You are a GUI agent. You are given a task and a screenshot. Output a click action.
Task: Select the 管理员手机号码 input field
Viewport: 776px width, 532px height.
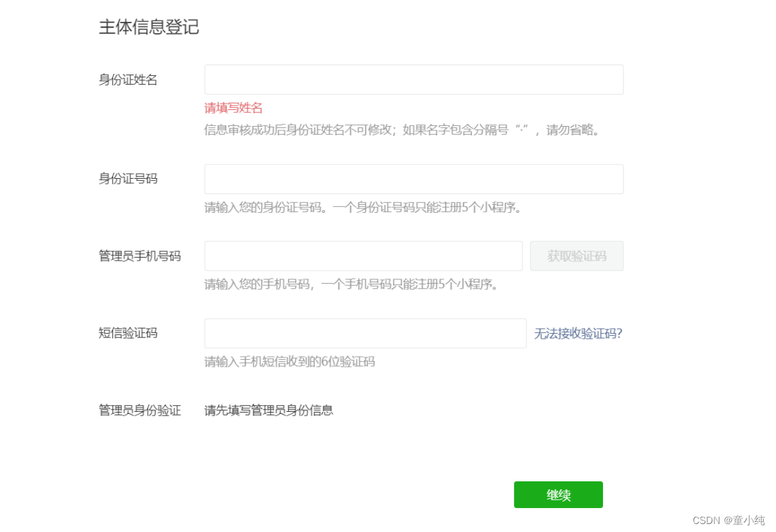click(x=363, y=256)
